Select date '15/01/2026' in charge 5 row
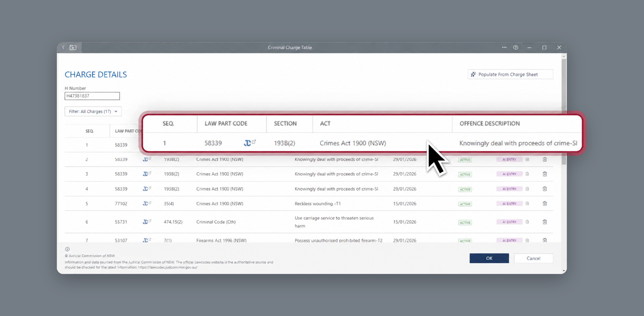 405,204
